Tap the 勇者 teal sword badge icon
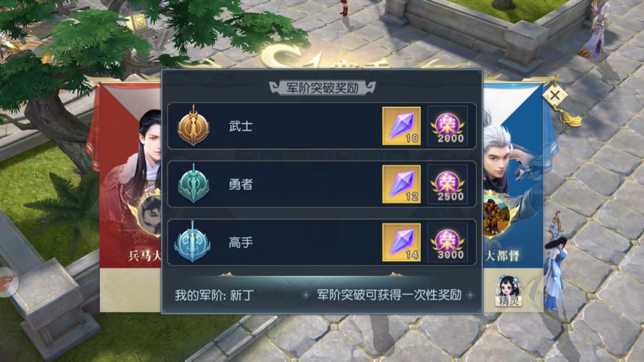The image size is (644, 362). coord(193,184)
